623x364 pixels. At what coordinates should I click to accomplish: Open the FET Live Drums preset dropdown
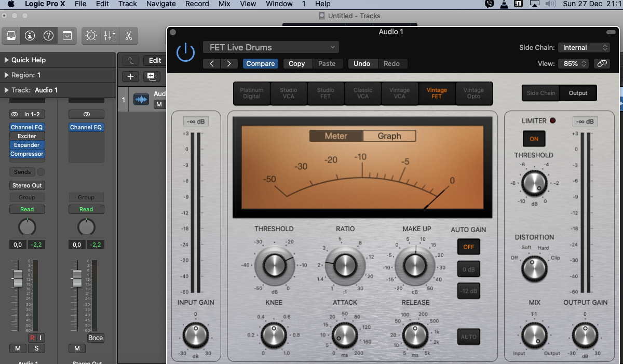click(x=271, y=47)
